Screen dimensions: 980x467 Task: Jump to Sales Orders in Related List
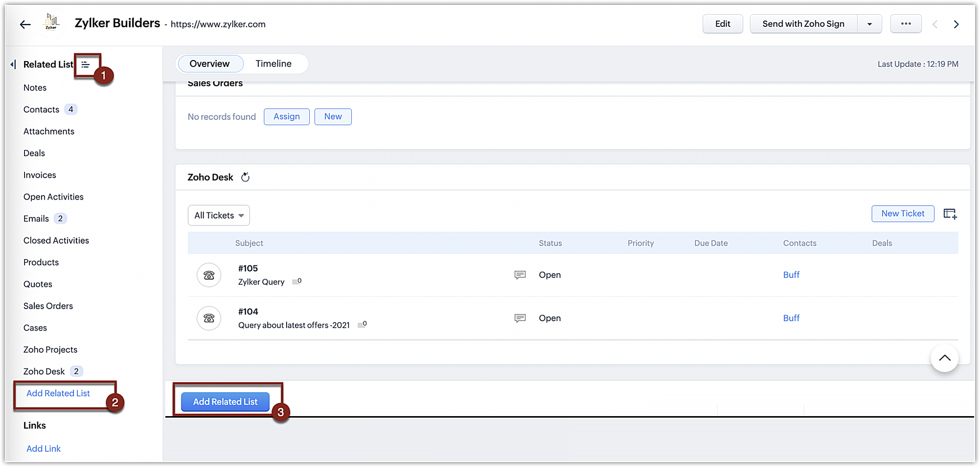48,306
